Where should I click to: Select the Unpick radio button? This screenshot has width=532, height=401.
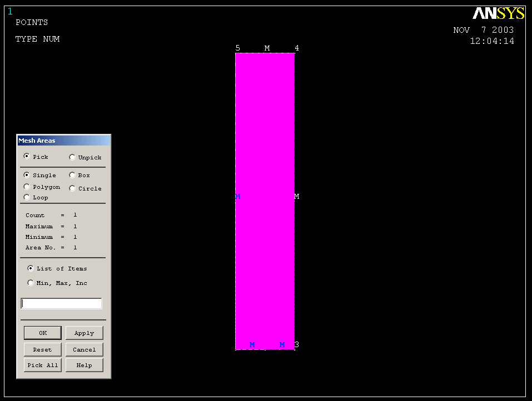[72, 157]
